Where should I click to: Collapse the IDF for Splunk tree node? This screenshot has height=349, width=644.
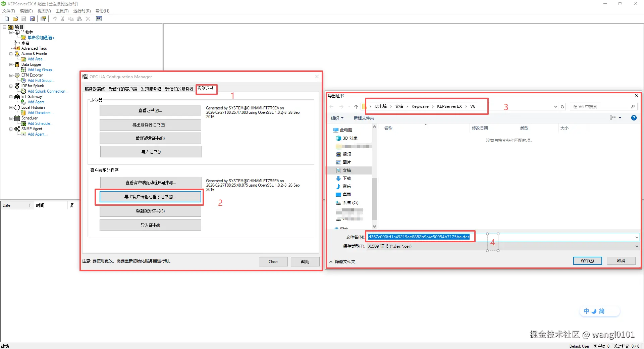click(x=11, y=86)
